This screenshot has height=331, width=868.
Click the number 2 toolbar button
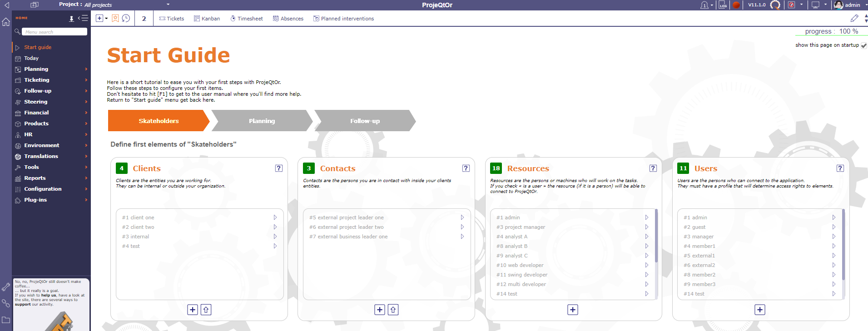coord(144,19)
